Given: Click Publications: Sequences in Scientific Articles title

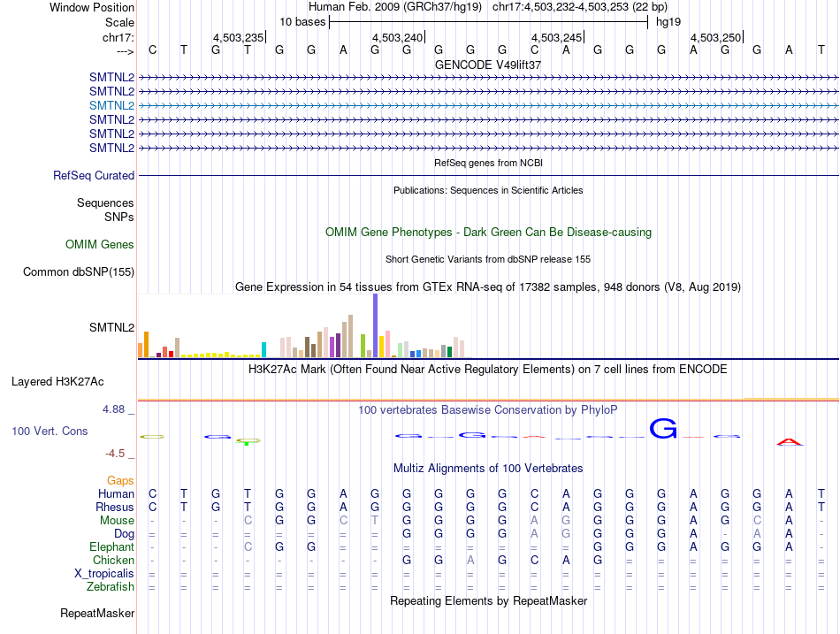Looking at the screenshot, I should coord(488,190).
